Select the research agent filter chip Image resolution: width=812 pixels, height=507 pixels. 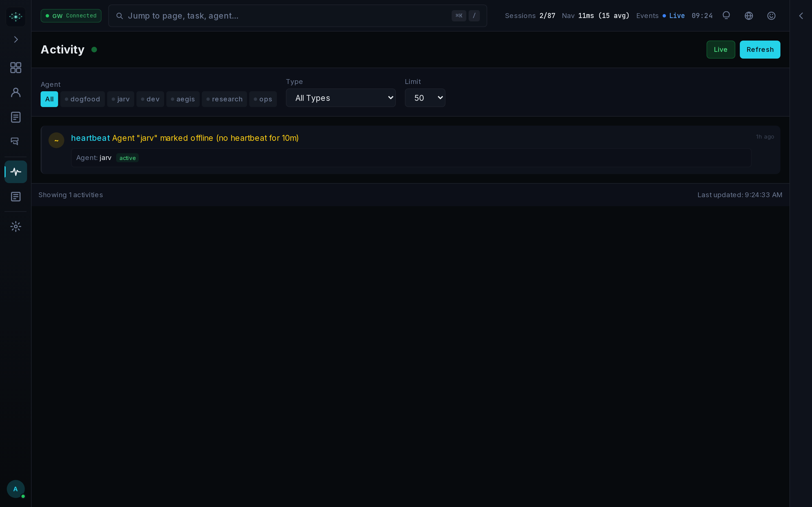[x=224, y=99]
